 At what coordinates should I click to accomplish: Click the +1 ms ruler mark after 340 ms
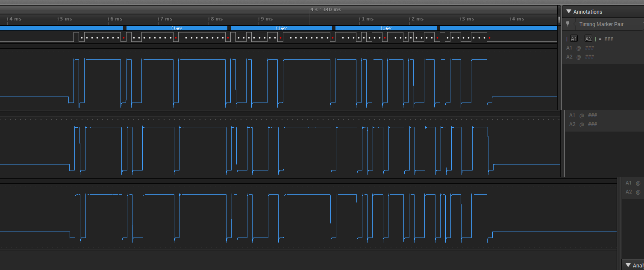tap(365, 19)
